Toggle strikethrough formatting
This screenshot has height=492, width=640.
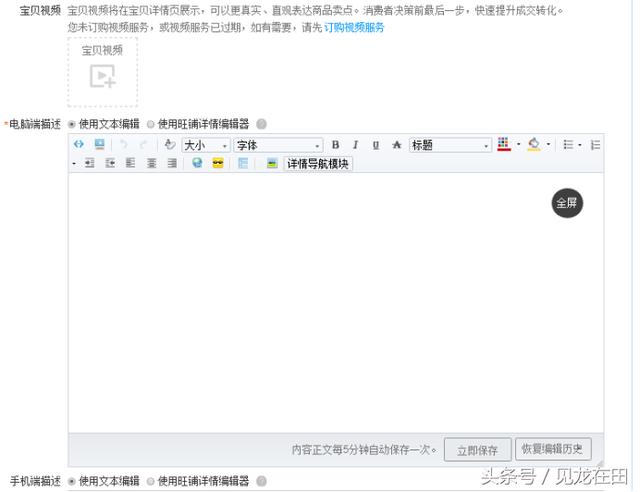click(396, 145)
